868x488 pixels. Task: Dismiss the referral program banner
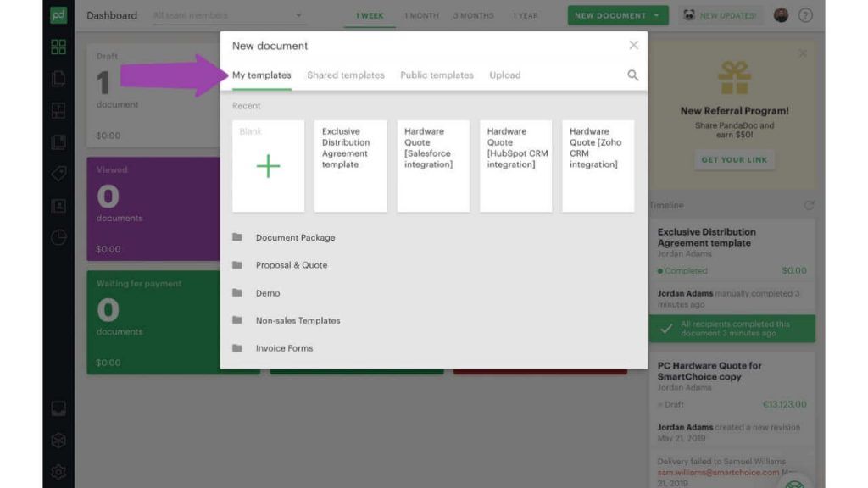[803, 53]
